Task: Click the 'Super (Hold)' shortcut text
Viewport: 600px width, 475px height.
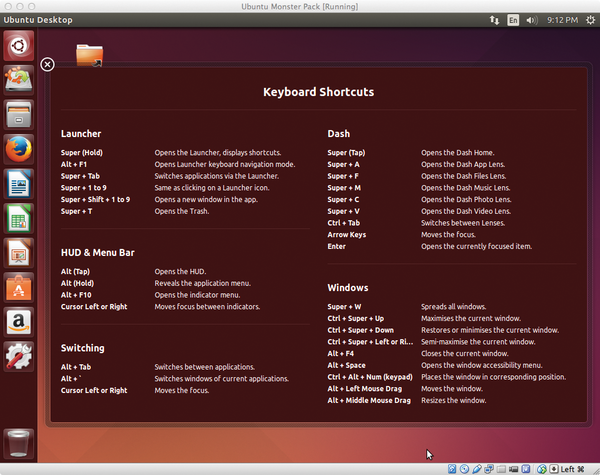Action: (x=82, y=153)
